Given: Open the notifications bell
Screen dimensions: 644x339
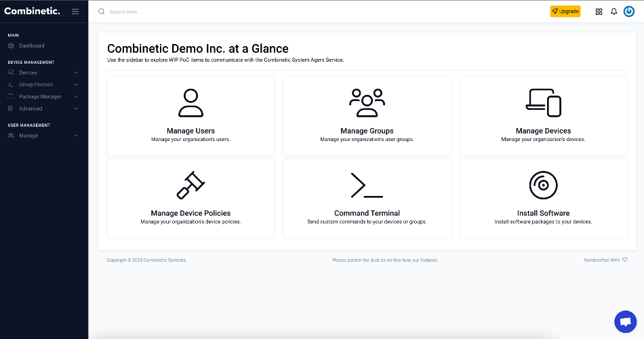Looking at the screenshot, I should (613, 12).
